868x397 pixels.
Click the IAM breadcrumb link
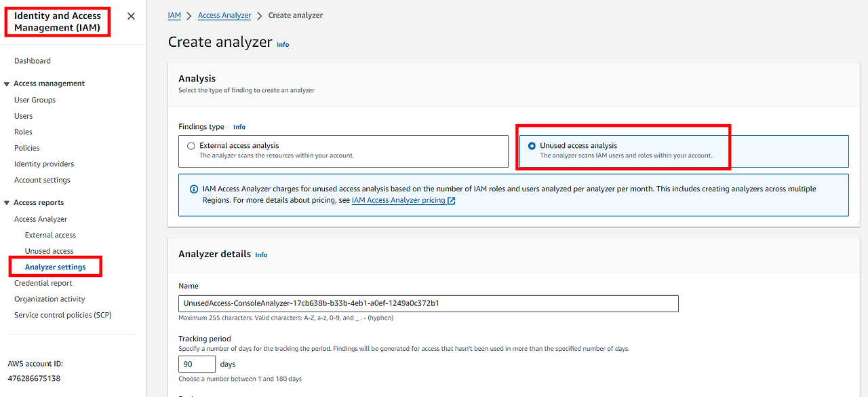click(174, 16)
